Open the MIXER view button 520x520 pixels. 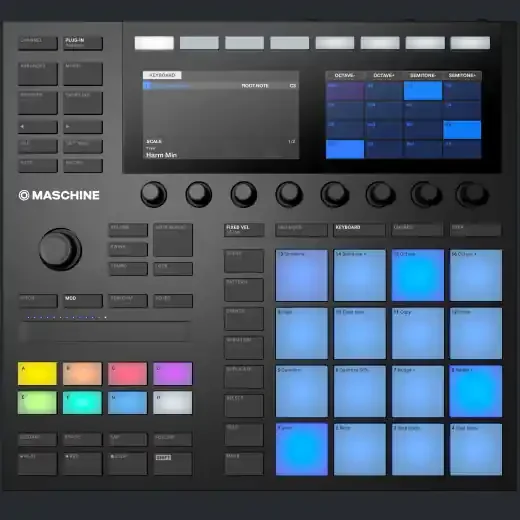coord(83,74)
